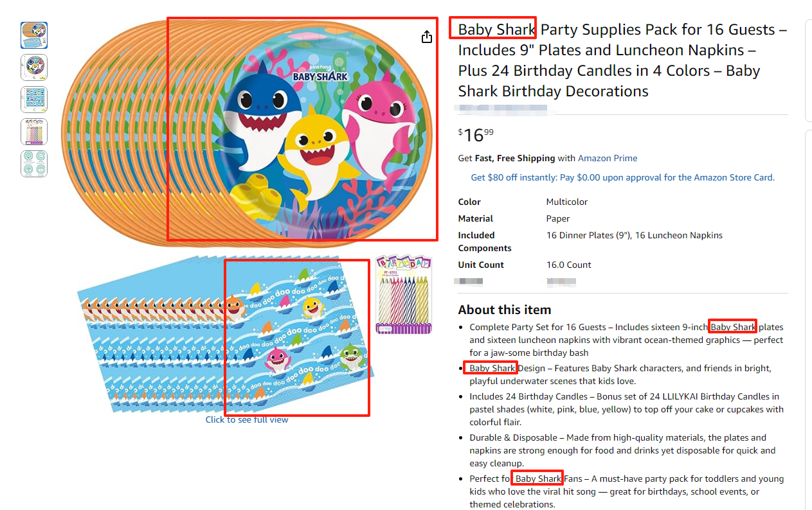Click the Baby Shark napkins stack image

[225, 334]
